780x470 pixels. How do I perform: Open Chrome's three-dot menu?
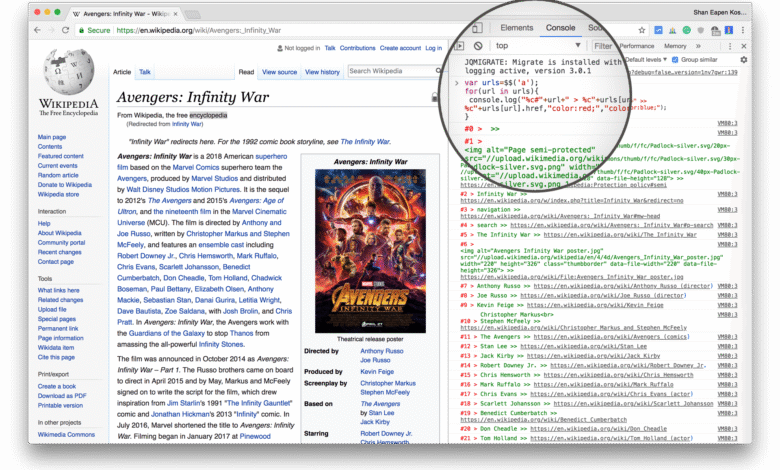[x=743, y=30]
